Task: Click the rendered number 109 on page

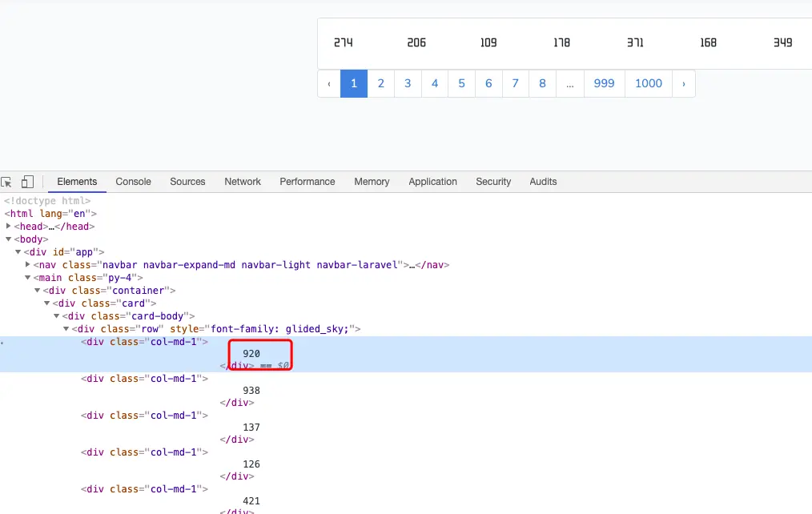Action: (488, 42)
